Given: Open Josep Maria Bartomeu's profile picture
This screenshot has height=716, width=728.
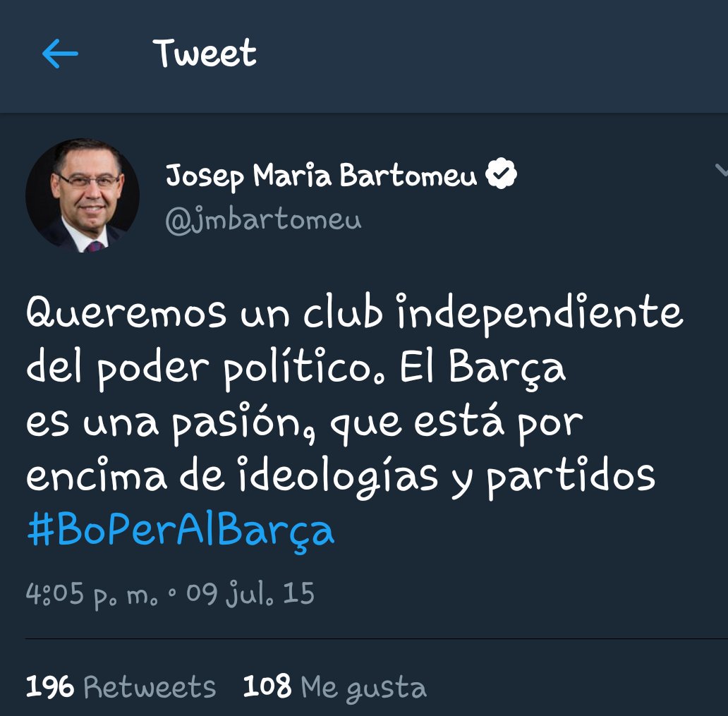Looking at the screenshot, I should click(83, 195).
